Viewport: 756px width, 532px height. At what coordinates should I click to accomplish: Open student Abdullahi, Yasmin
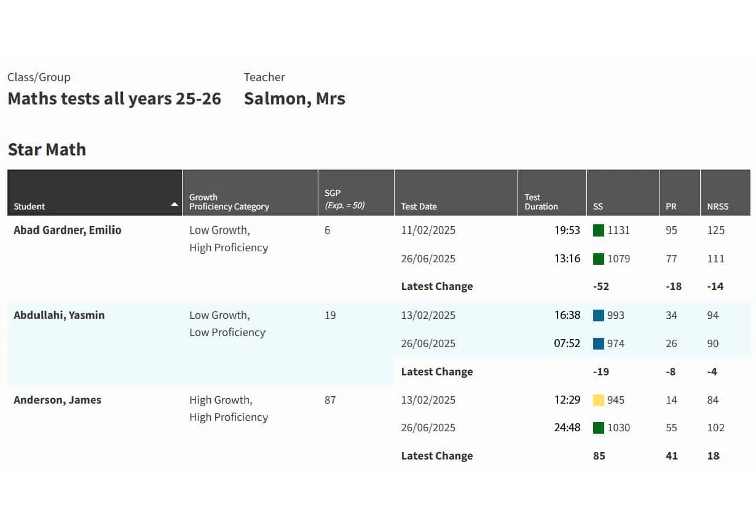59,315
